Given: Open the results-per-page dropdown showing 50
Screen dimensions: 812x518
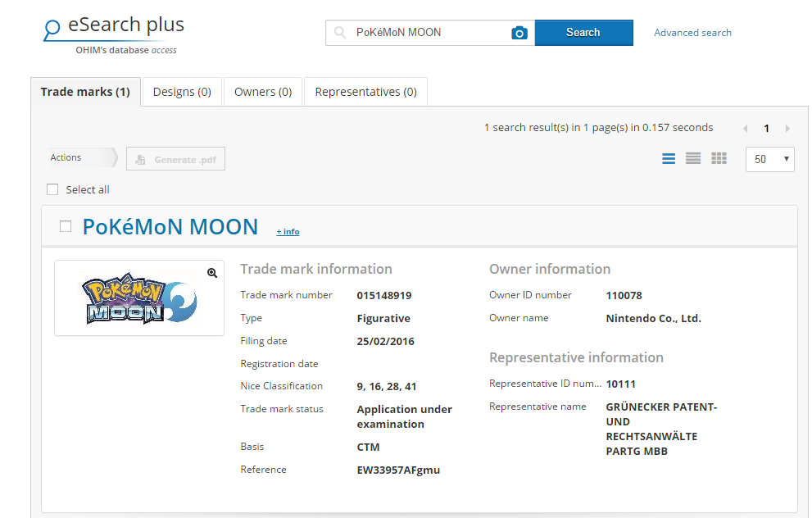Looking at the screenshot, I should (x=769, y=159).
